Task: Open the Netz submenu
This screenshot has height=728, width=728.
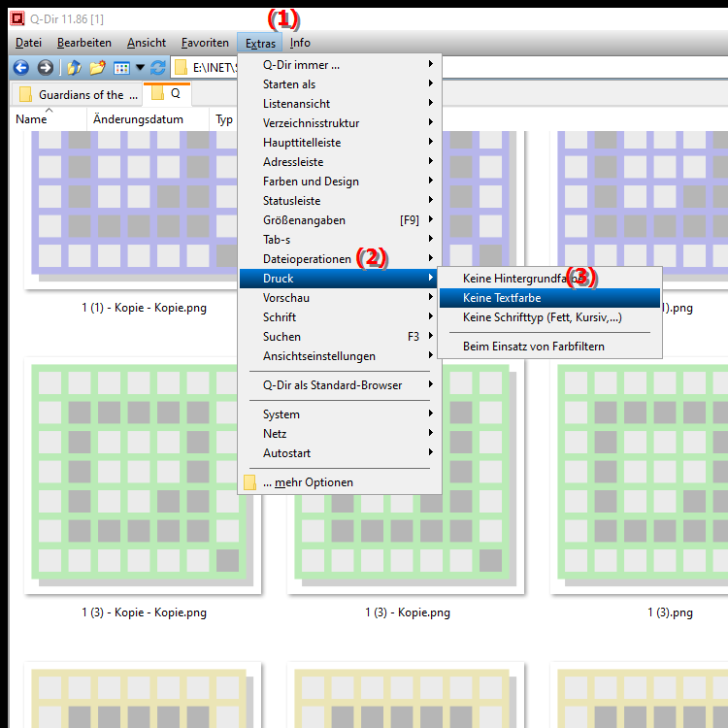Action: point(339,434)
